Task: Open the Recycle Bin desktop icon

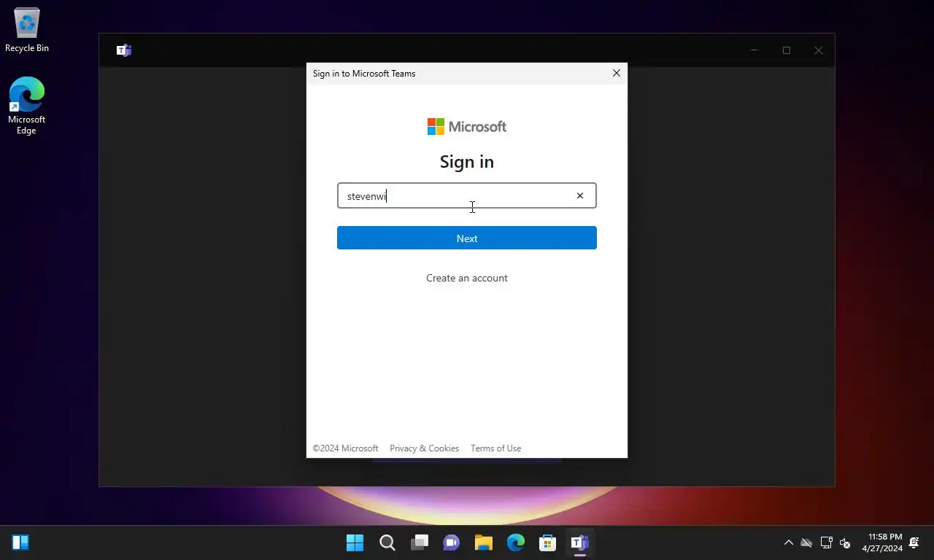Action: coord(27,30)
